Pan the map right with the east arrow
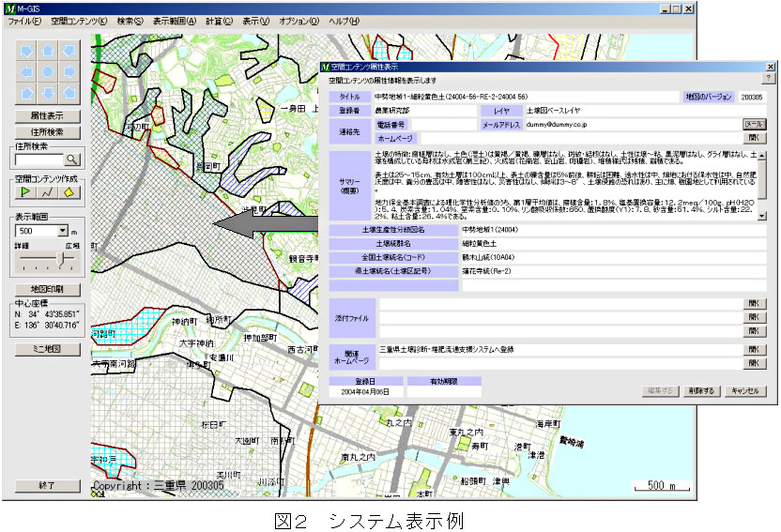Image resolution: width=781 pixels, height=532 pixels. point(68,71)
